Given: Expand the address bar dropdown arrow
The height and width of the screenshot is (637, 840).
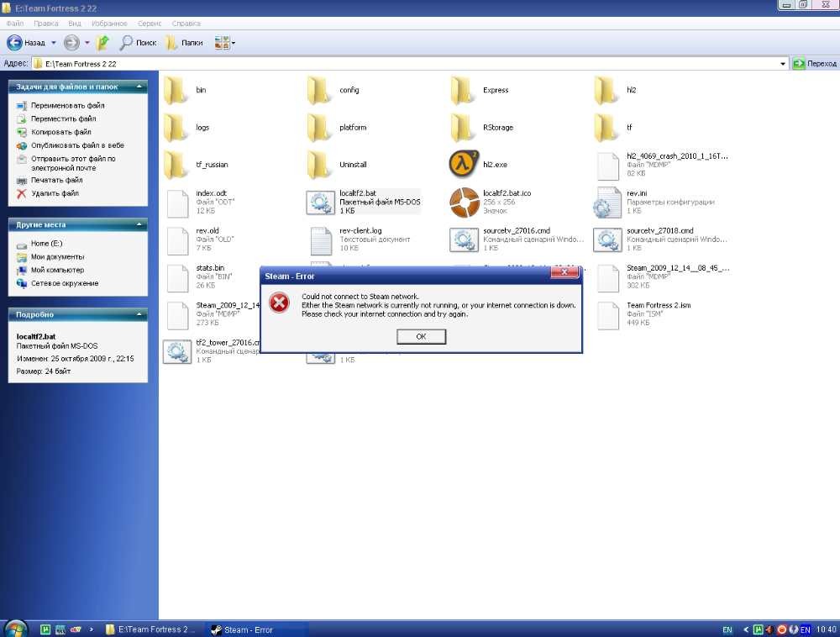Looking at the screenshot, I should [x=783, y=64].
